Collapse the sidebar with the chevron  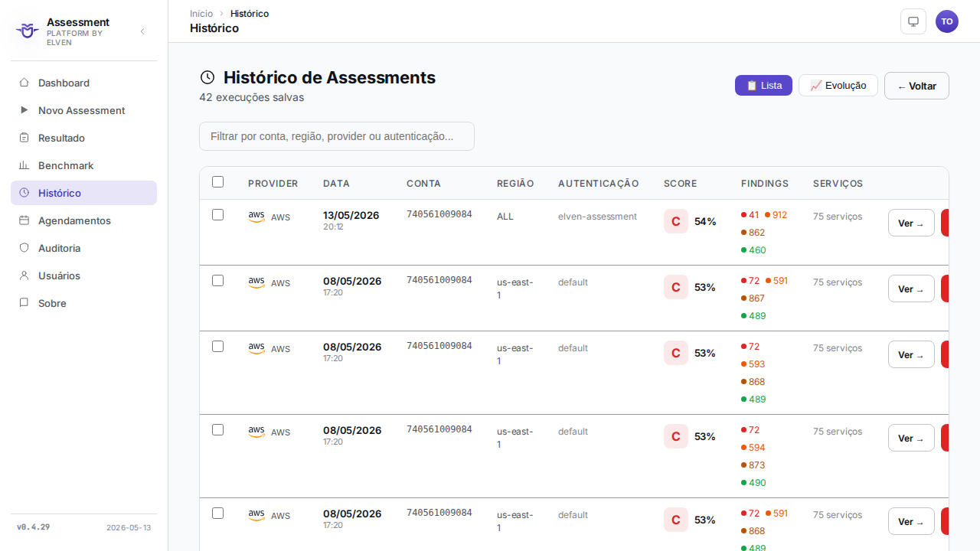(142, 31)
